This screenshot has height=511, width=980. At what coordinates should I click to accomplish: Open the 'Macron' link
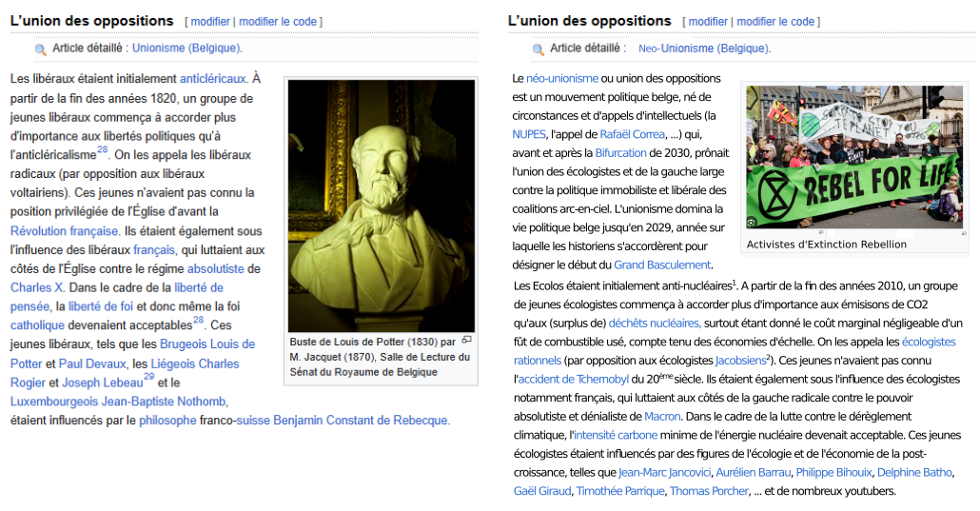(662, 416)
